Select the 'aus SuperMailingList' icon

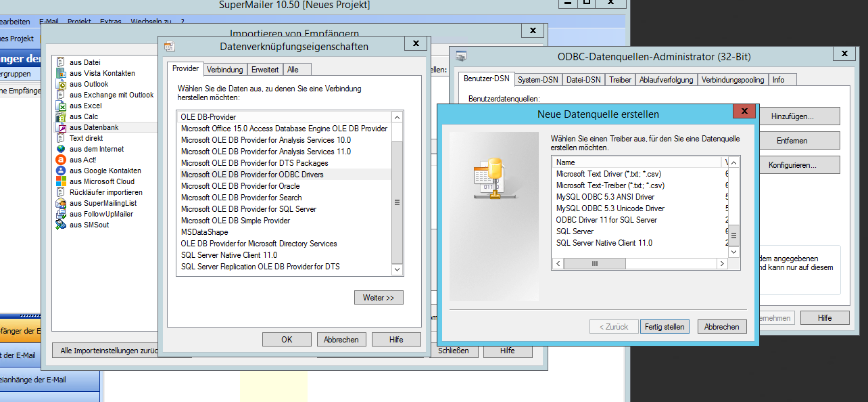[61, 203]
